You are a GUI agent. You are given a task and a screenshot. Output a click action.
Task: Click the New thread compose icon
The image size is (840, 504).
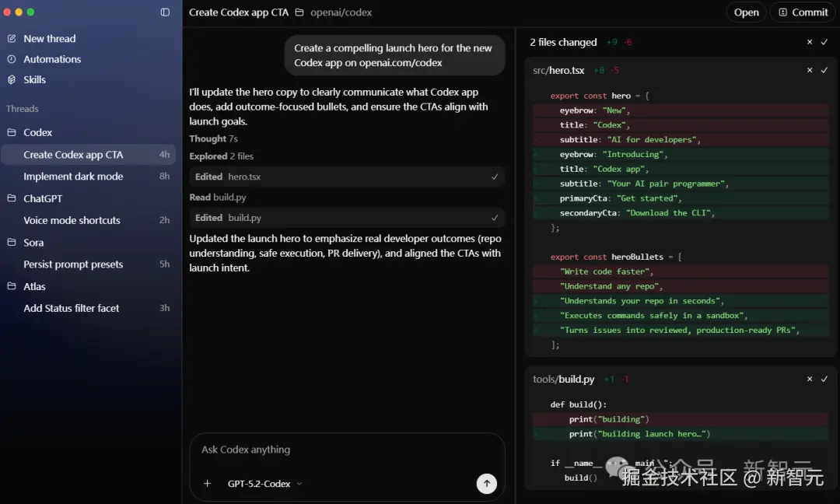coord(11,39)
